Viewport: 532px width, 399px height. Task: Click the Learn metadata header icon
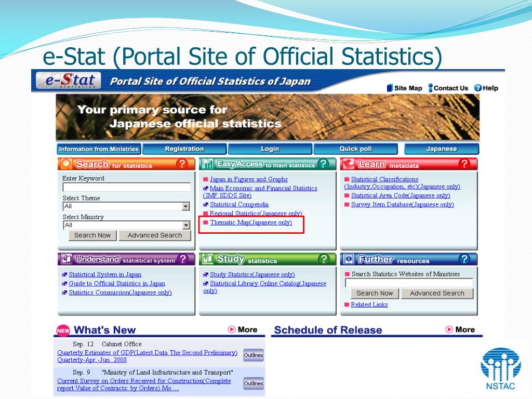click(349, 164)
